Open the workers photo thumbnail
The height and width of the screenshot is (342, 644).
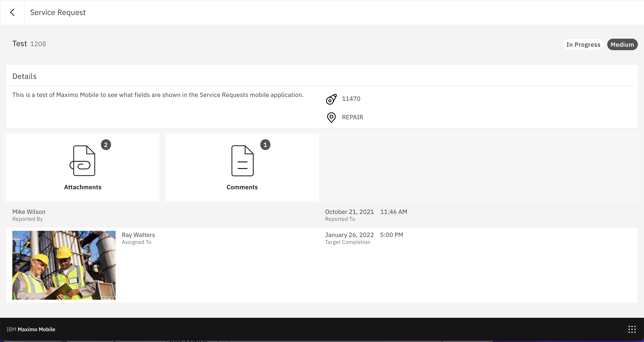coord(64,265)
